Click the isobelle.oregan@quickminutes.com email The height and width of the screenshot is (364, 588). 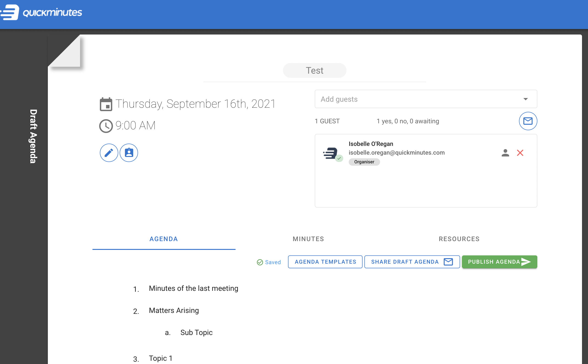click(397, 153)
